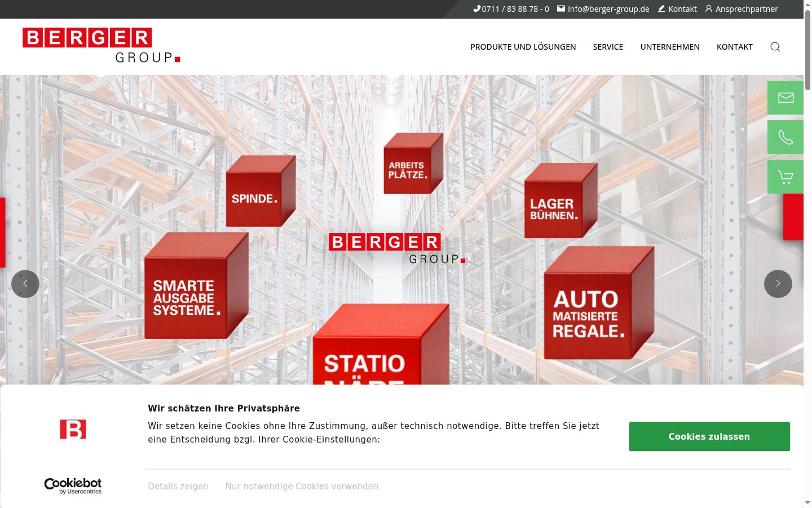Screen dimensions: 812x508
Task: Choose Nur notwendige Cookies verwenden
Action: click(302, 486)
